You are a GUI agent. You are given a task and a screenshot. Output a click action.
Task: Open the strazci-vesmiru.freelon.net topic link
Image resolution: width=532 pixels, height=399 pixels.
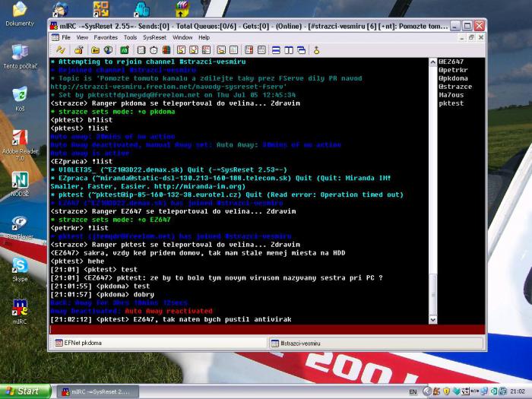(x=169, y=87)
